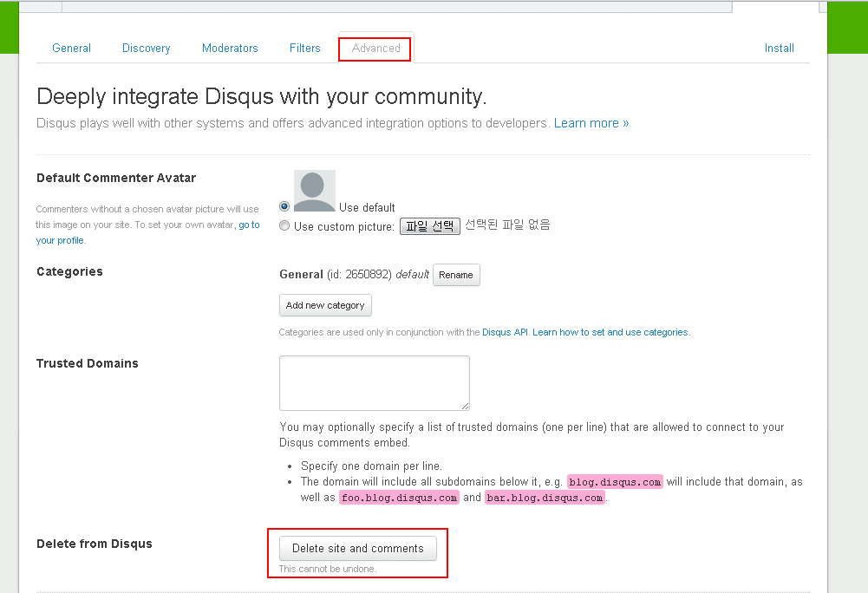868x593 pixels.
Task: Click the This cannot be undone warning text
Action: (328, 569)
